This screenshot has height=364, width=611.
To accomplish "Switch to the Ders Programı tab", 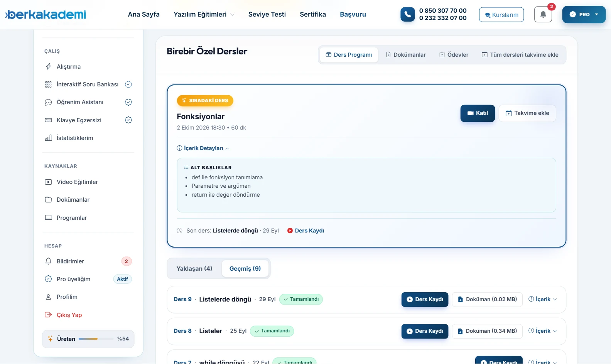I will (349, 55).
